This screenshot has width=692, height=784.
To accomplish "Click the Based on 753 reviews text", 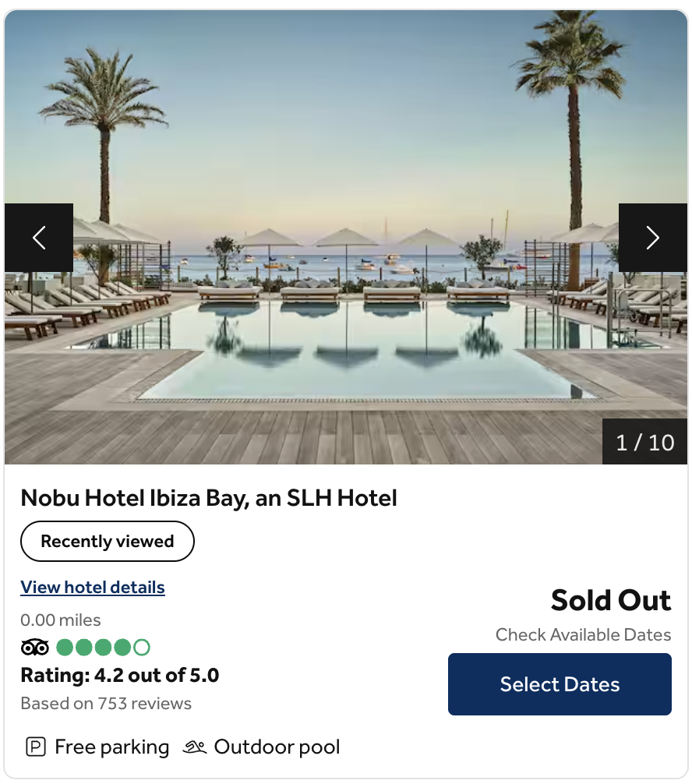I will tap(106, 703).
